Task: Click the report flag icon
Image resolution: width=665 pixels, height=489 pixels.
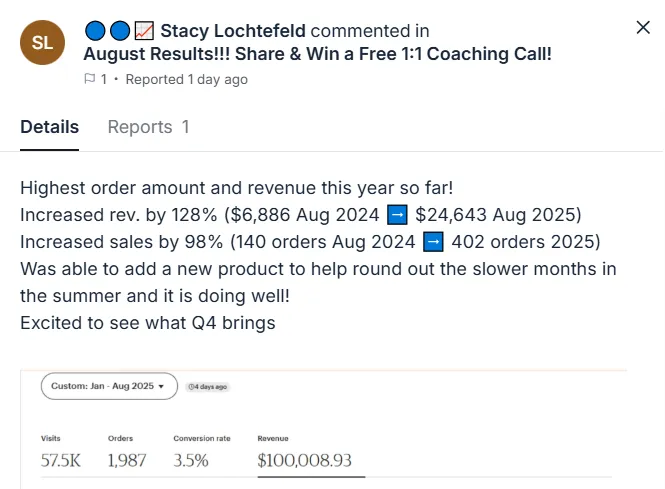Action: [x=89, y=79]
